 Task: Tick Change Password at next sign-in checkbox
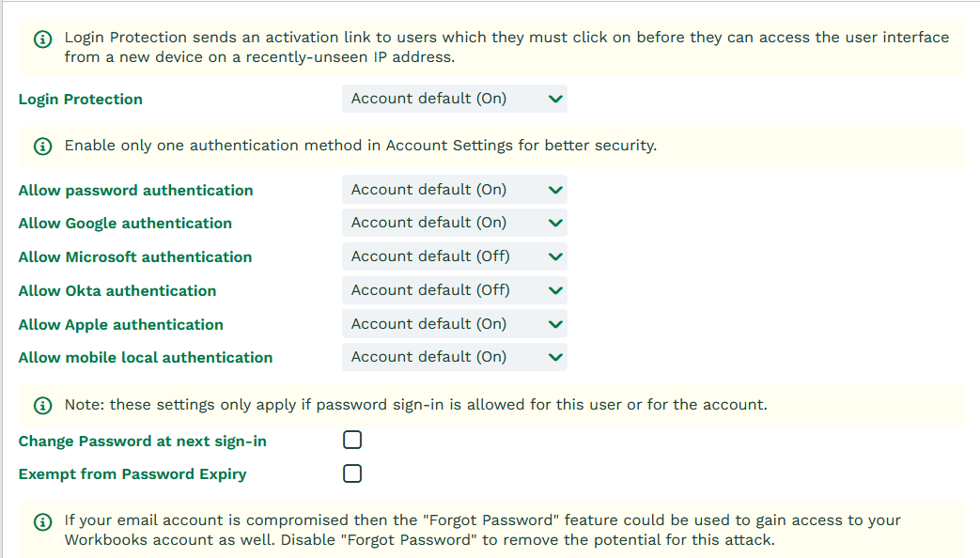pyautogui.click(x=352, y=441)
